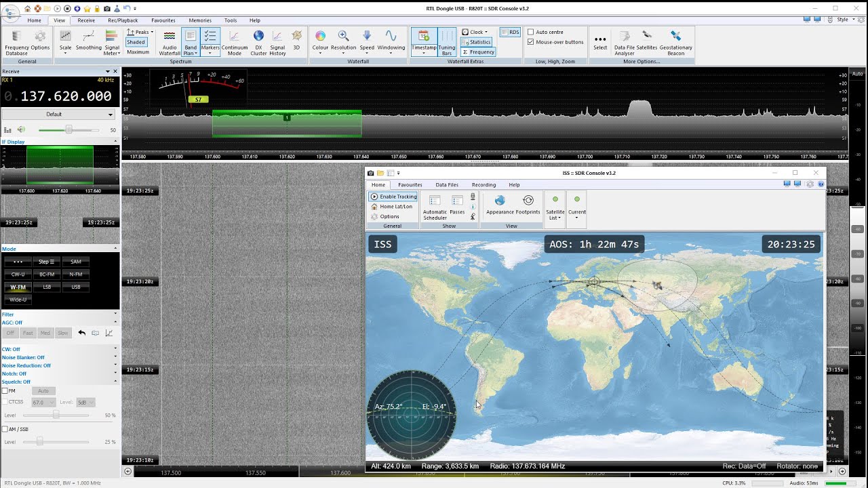Click the speaker mute icon
Screen dimensions: 868x488
(21, 129)
